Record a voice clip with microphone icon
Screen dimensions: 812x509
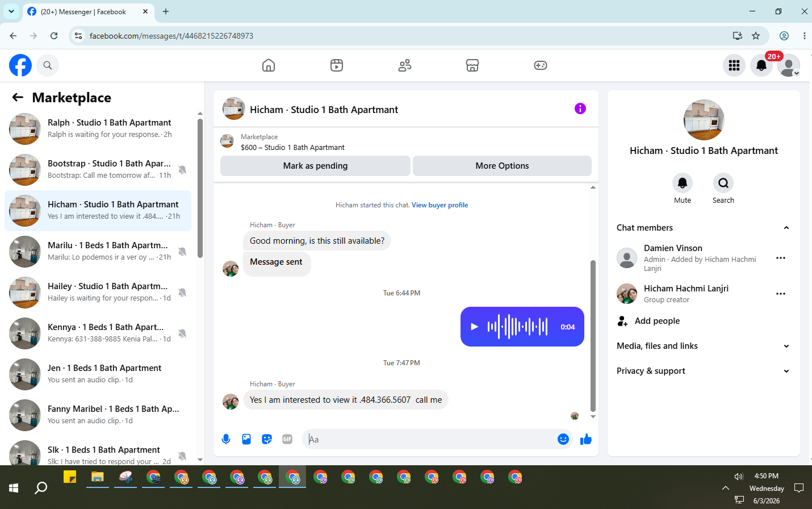point(226,439)
